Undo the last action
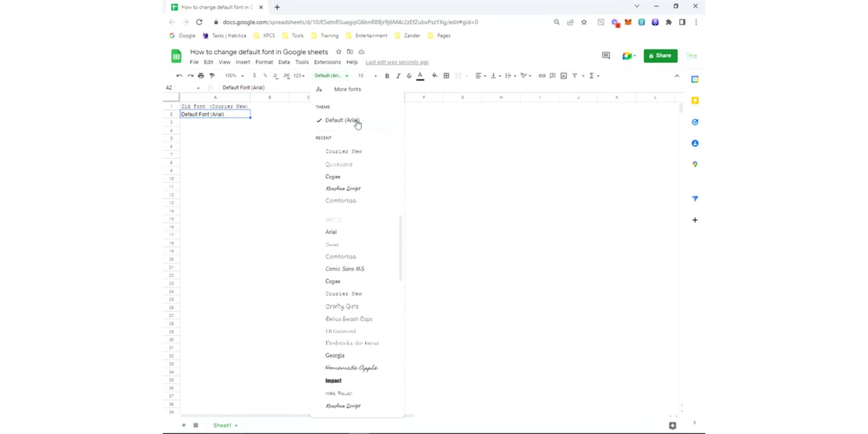 pos(179,76)
